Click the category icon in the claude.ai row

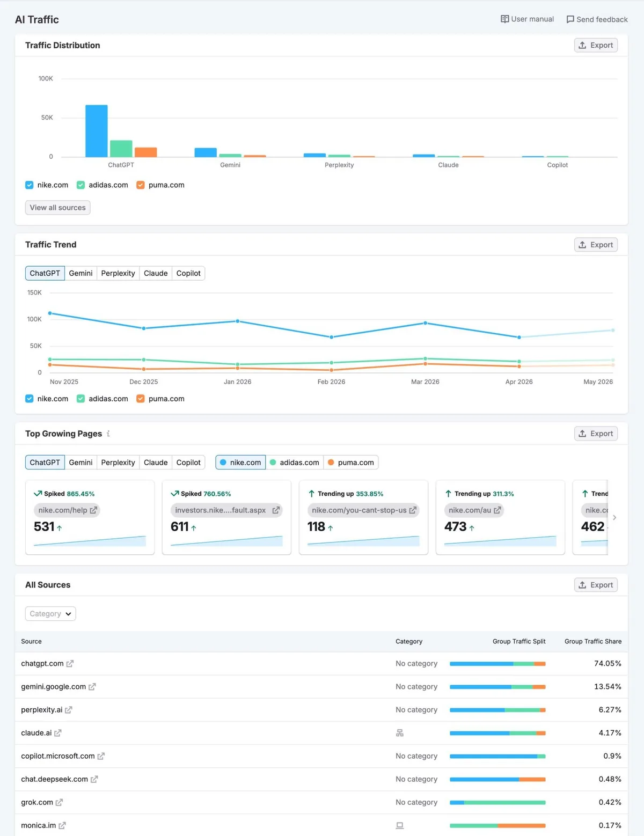click(400, 733)
